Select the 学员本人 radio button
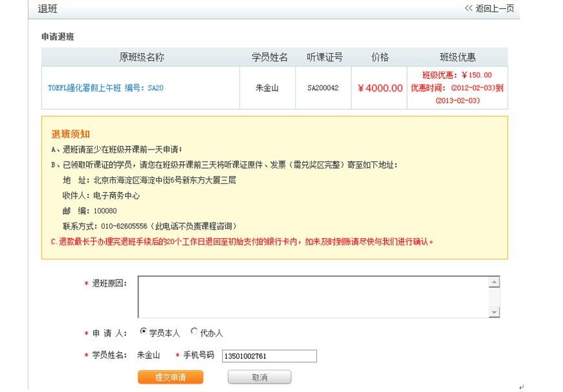 [x=144, y=332]
